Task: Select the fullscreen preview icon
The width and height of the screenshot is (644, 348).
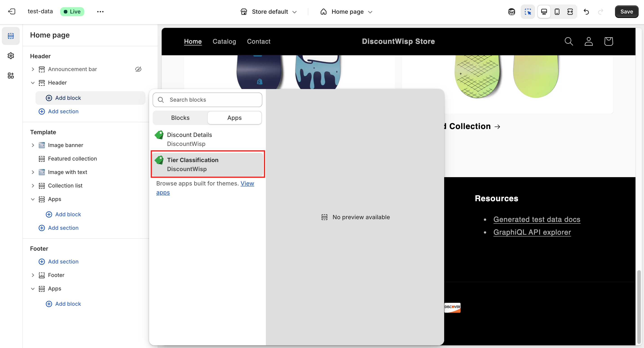Action: (570, 11)
